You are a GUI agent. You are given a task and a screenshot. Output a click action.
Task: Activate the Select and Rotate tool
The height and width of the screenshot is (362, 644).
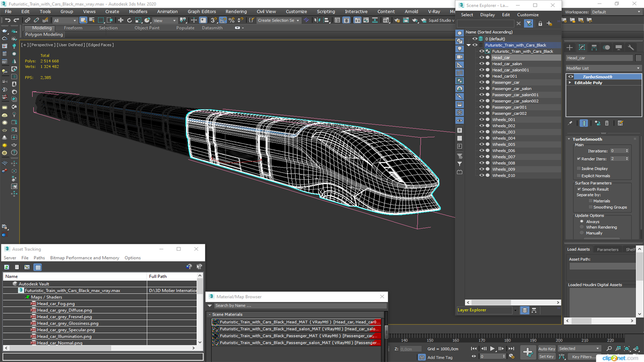click(129, 20)
